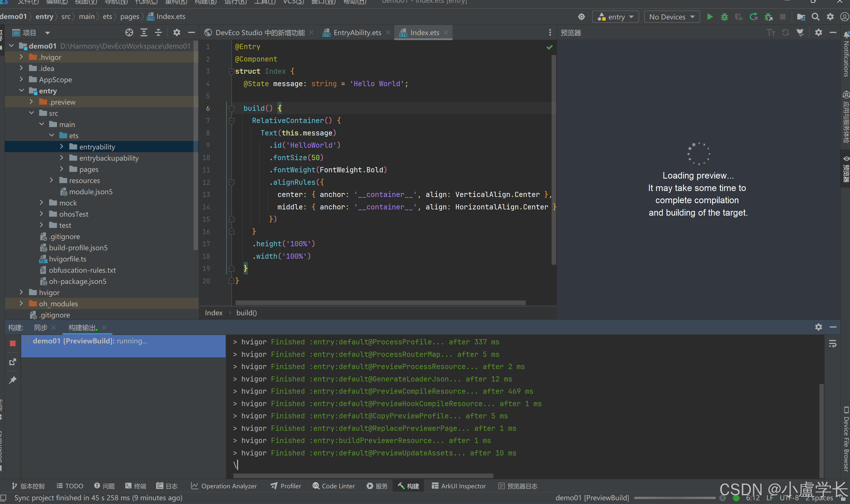Screen dimensions: 850x504
Task: Select obfuscation-rules.txt in project tree
Action: pyautogui.click(x=82, y=270)
